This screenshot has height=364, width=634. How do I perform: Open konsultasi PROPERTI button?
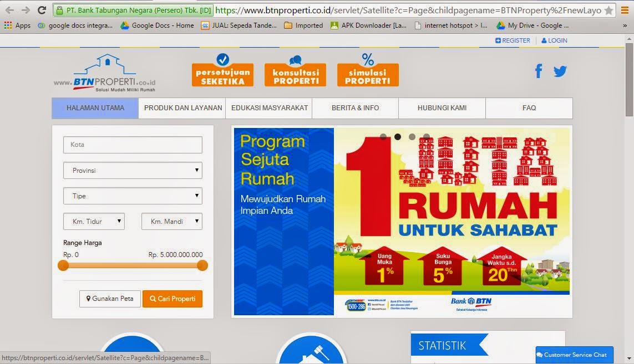coord(295,71)
